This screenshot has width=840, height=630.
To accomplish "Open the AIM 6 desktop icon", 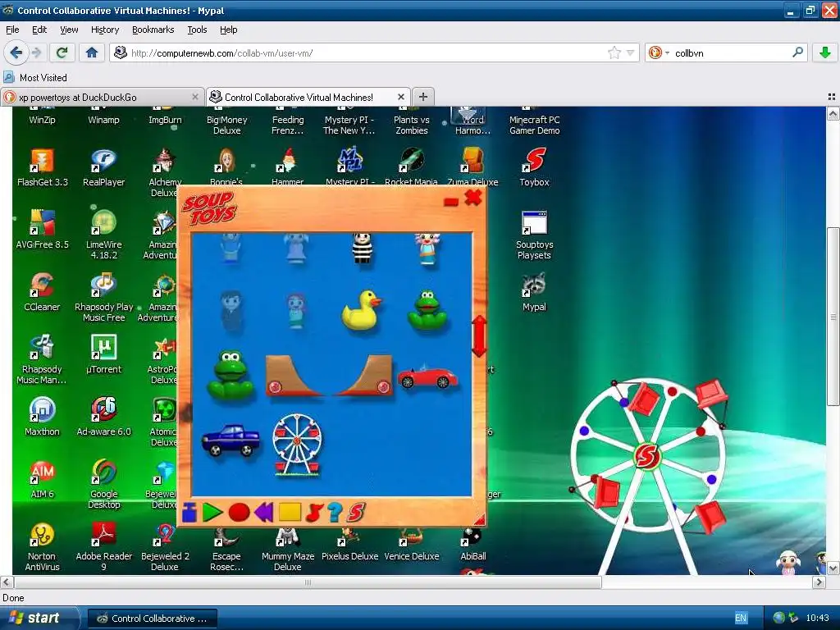I will (42, 479).
